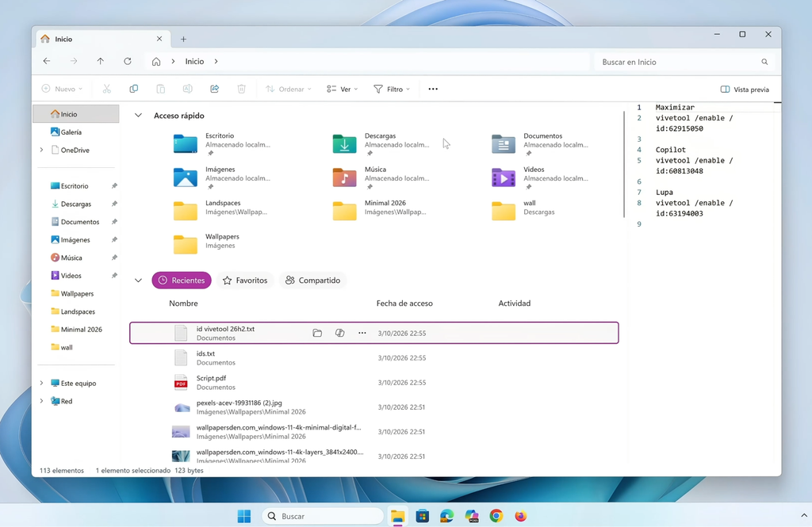Image resolution: width=812 pixels, height=527 pixels.
Task: Click the Windows Start button
Action: click(x=244, y=516)
